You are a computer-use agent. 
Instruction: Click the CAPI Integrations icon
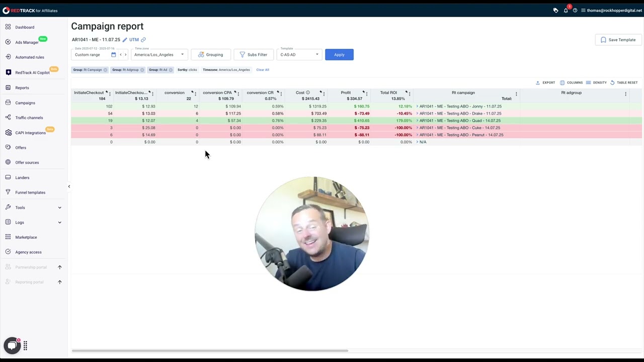point(8,133)
